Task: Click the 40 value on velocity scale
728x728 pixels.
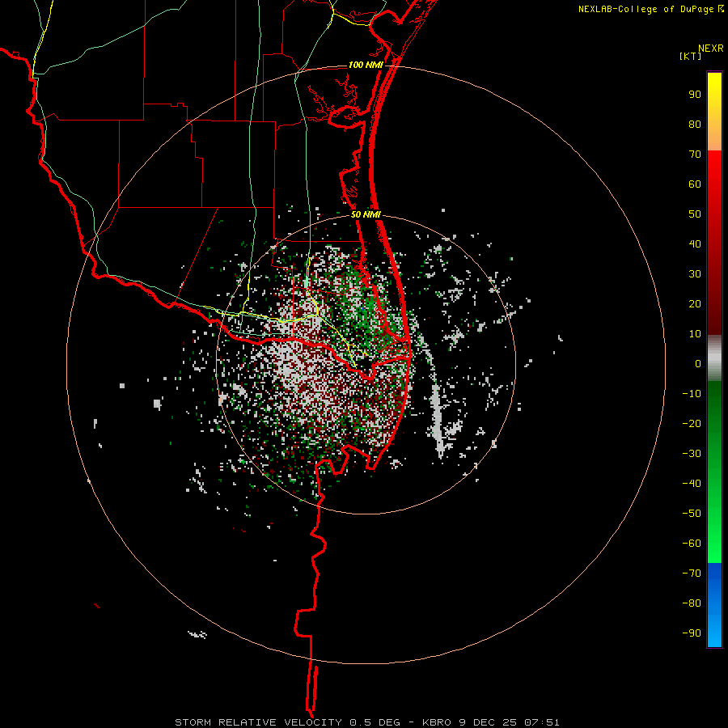Action: click(x=695, y=244)
